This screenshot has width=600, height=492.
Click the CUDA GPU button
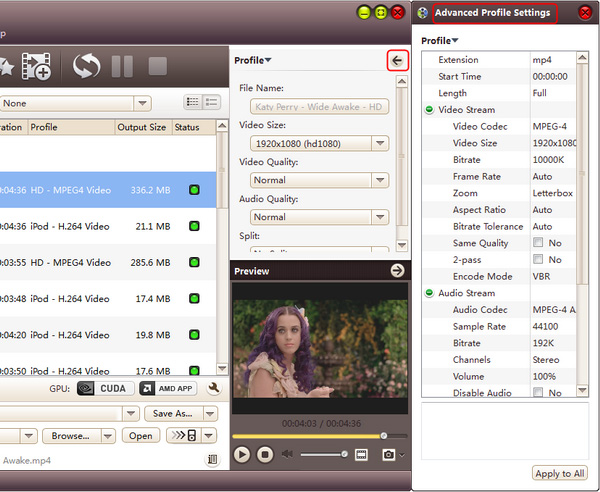103,388
